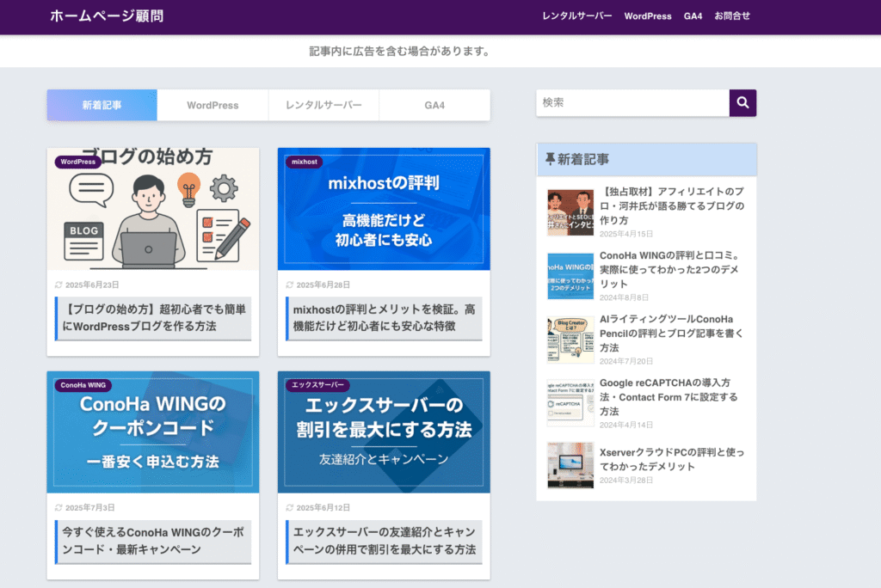881x588 pixels.
Task: Open the mixhostの評判 article thumbnail
Action: click(384, 209)
